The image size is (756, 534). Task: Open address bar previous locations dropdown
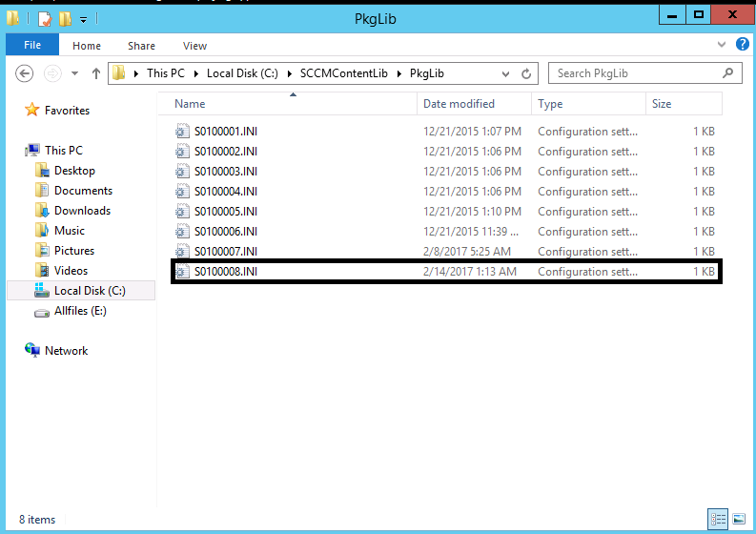(x=506, y=73)
